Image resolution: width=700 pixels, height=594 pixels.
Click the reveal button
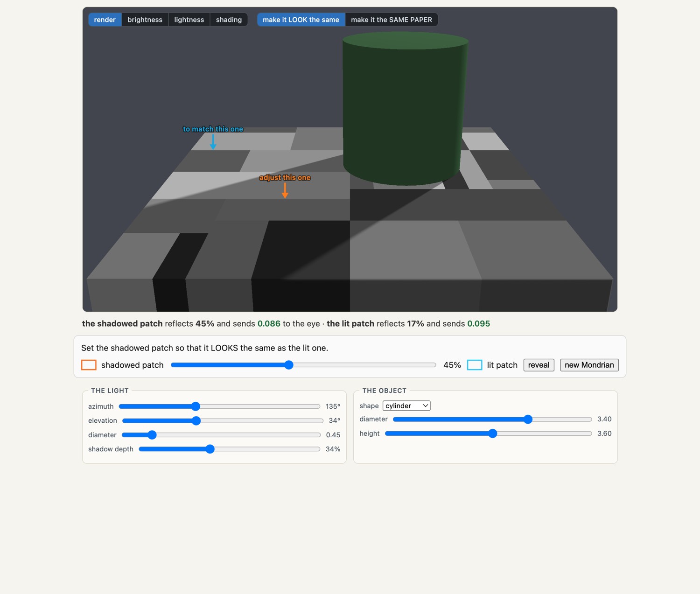point(539,365)
